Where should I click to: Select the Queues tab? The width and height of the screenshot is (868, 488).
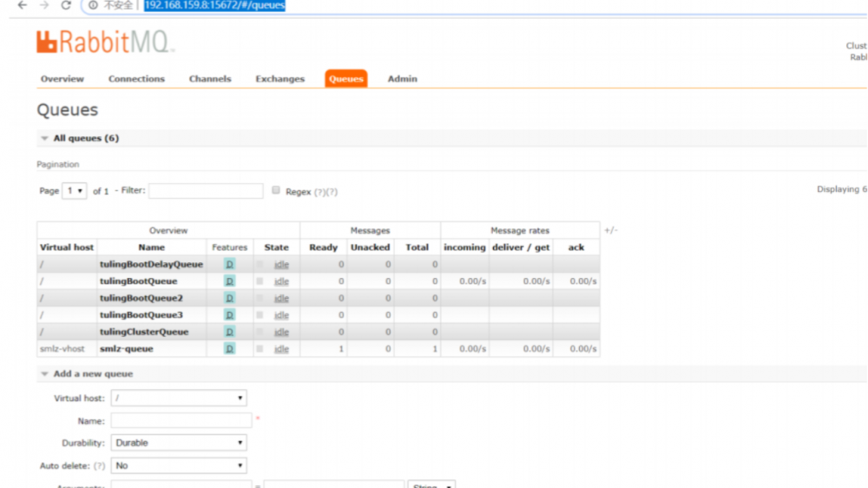(346, 79)
